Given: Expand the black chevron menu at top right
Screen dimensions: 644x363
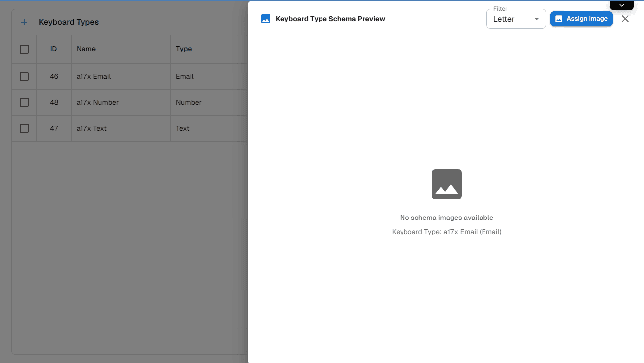Looking at the screenshot, I should point(621,4).
